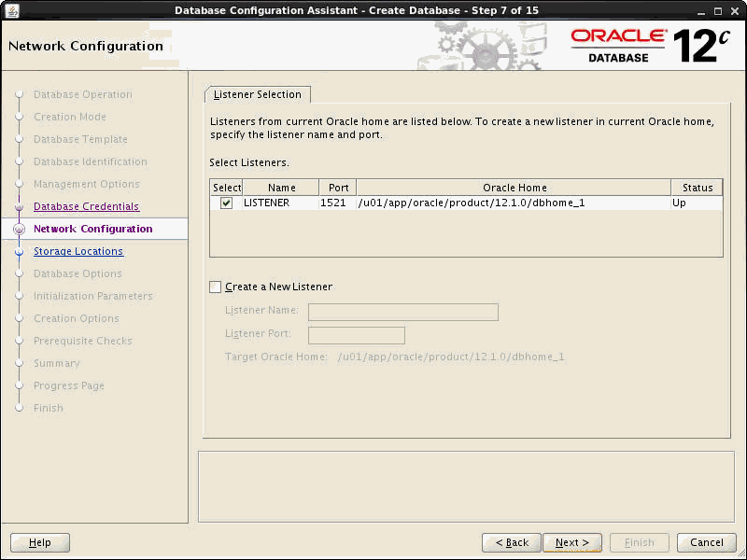Click Prerequisite Checks step in sidebar

click(83, 341)
